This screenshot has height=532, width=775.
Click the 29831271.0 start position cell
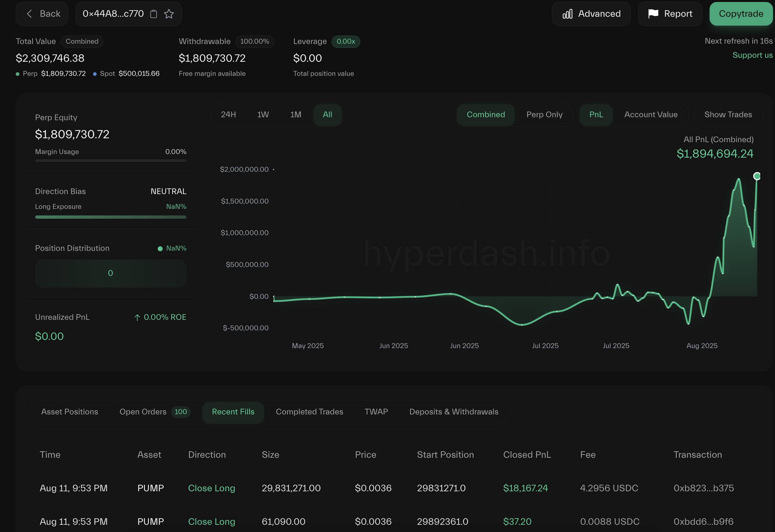(x=441, y=488)
